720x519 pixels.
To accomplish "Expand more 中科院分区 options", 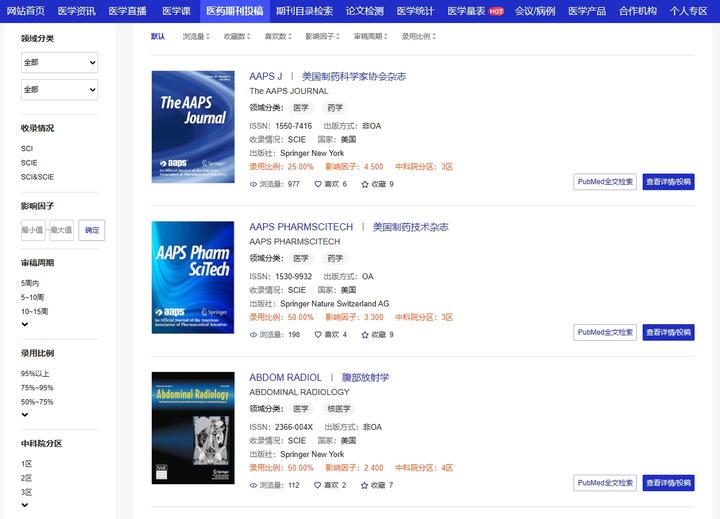I will [25, 505].
